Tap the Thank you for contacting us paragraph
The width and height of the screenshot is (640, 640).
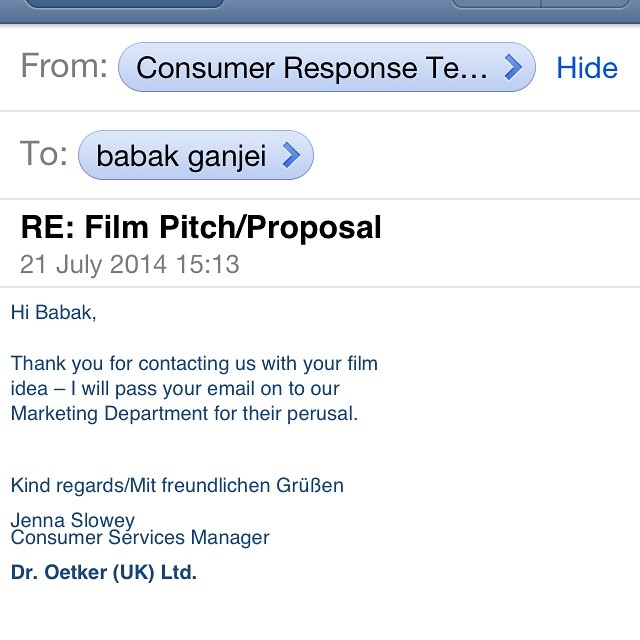(194, 388)
